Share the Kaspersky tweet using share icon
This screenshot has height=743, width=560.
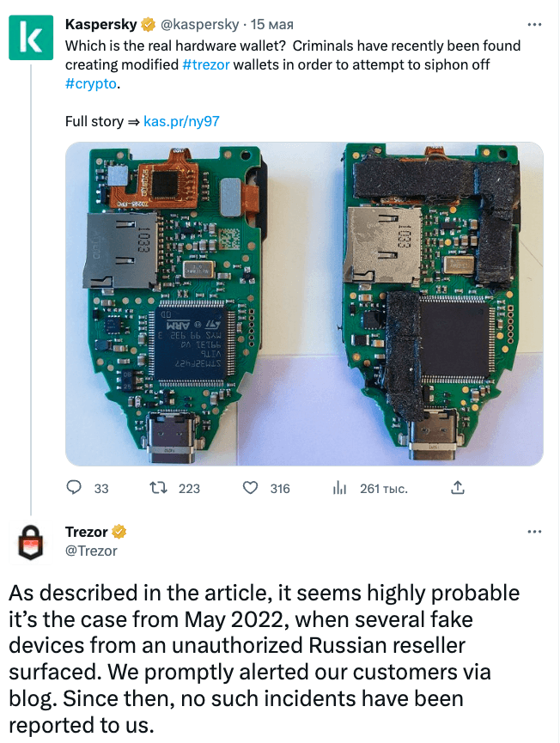(458, 488)
